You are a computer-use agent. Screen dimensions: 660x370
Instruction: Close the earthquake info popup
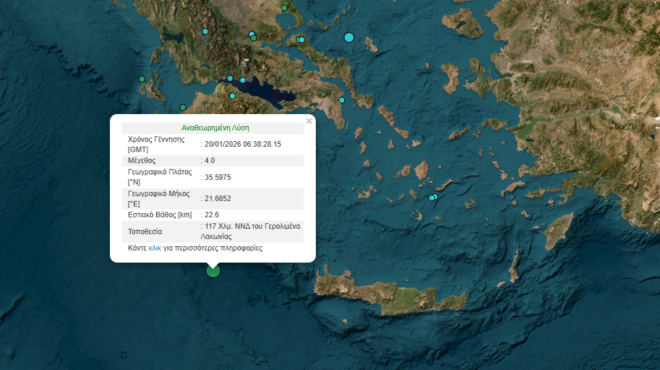(309, 121)
